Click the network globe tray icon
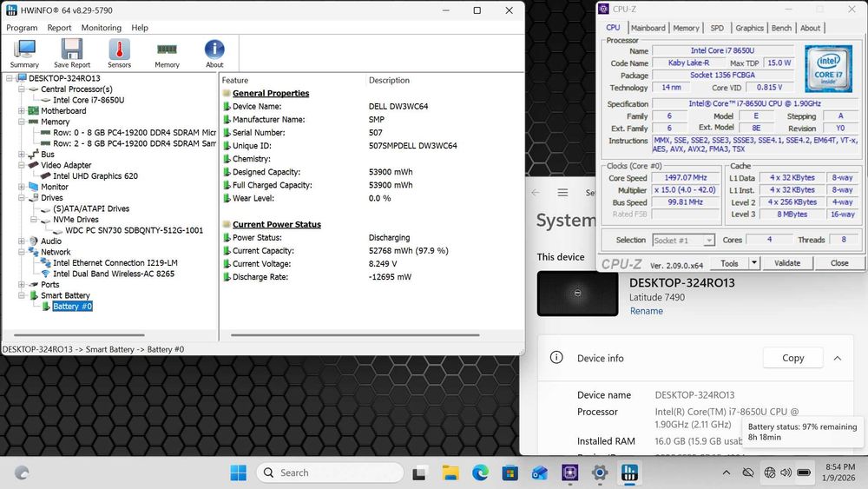 coord(769,473)
